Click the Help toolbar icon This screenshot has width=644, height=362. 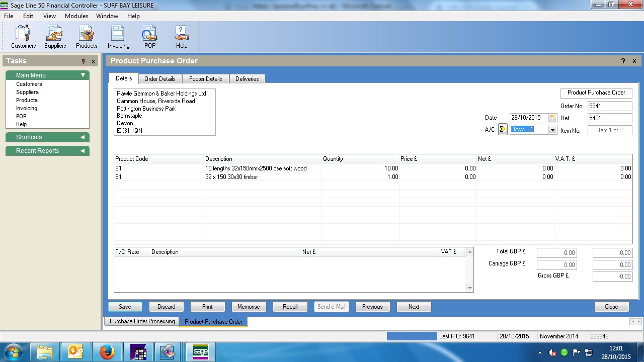click(x=181, y=37)
